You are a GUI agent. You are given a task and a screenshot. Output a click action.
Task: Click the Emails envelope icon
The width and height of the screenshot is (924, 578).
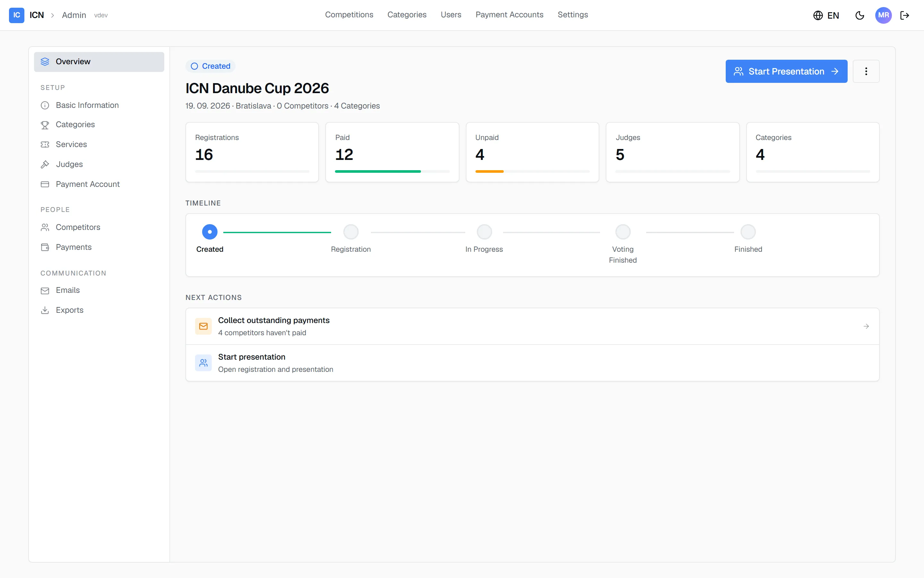45,291
